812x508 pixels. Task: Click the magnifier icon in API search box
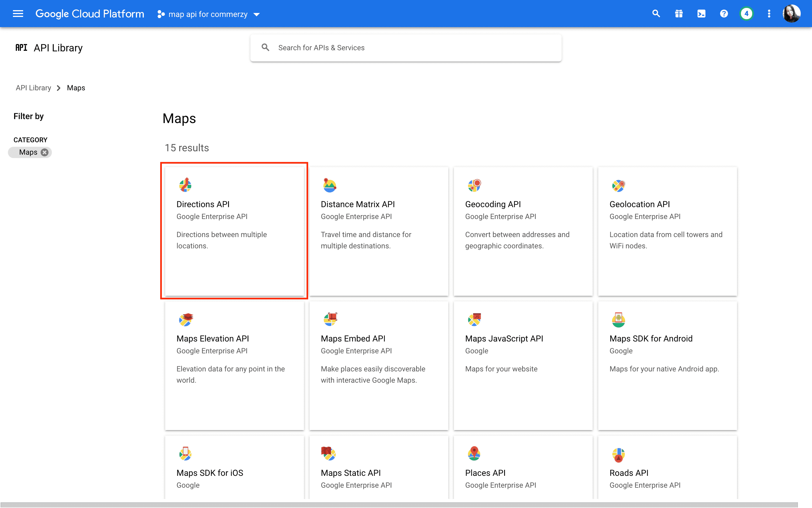point(265,48)
